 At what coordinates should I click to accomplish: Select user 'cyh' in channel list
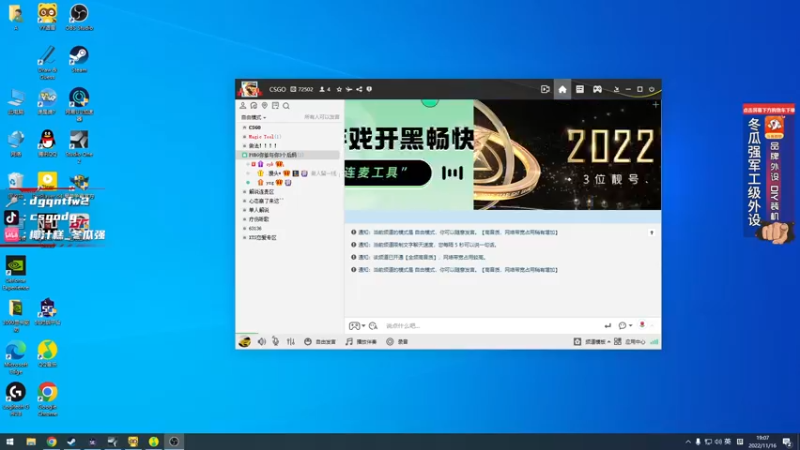pyautogui.click(x=270, y=164)
